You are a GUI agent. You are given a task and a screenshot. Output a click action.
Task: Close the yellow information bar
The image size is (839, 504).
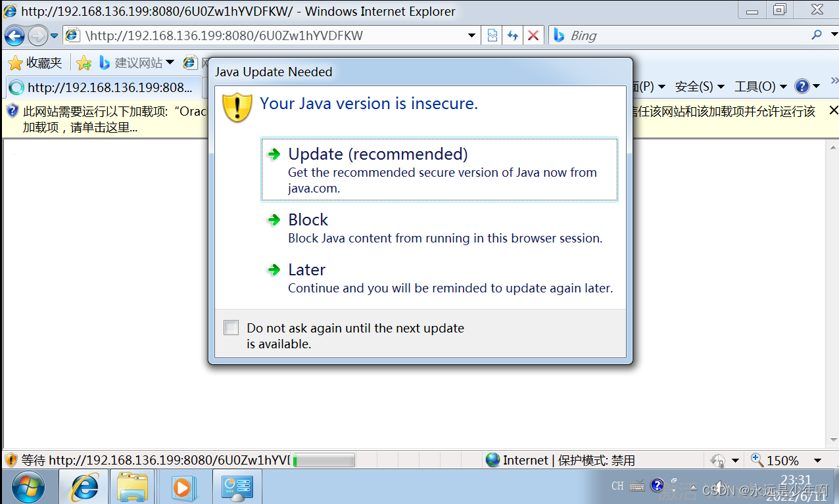click(833, 110)
